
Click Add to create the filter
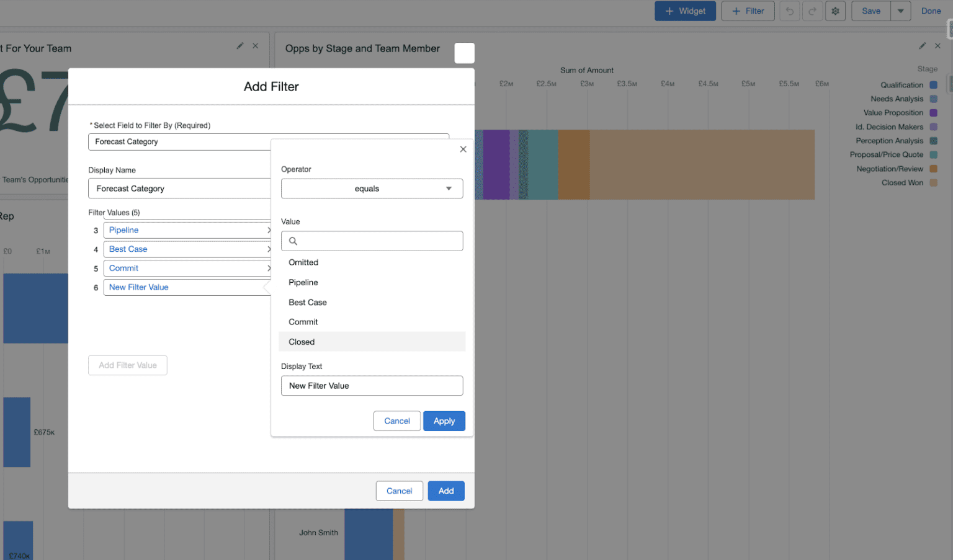446,491
